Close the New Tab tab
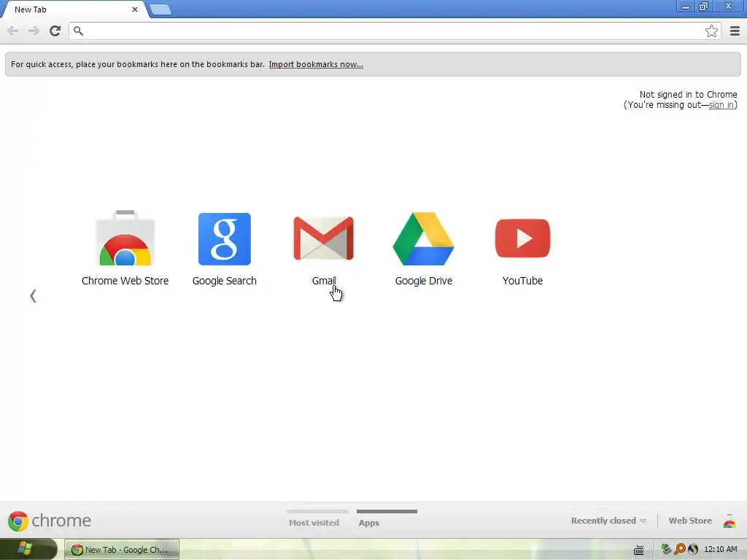 135,9
